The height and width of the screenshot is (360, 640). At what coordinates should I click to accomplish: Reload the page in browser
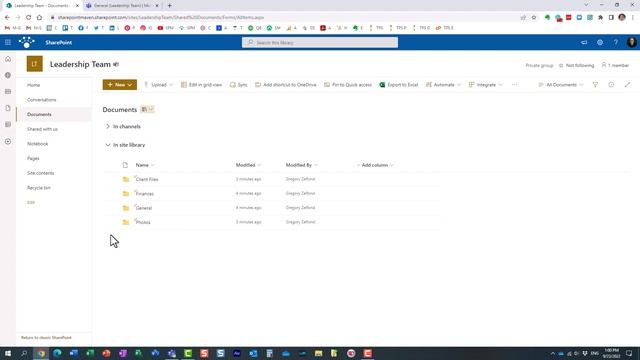click(x=29, y=18)
